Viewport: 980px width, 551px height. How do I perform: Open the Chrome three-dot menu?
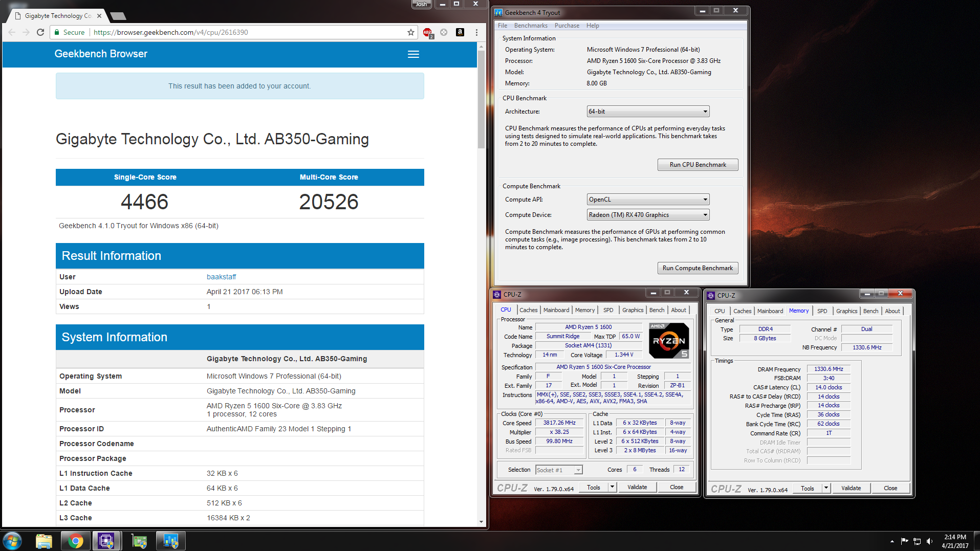click(476, 32)
